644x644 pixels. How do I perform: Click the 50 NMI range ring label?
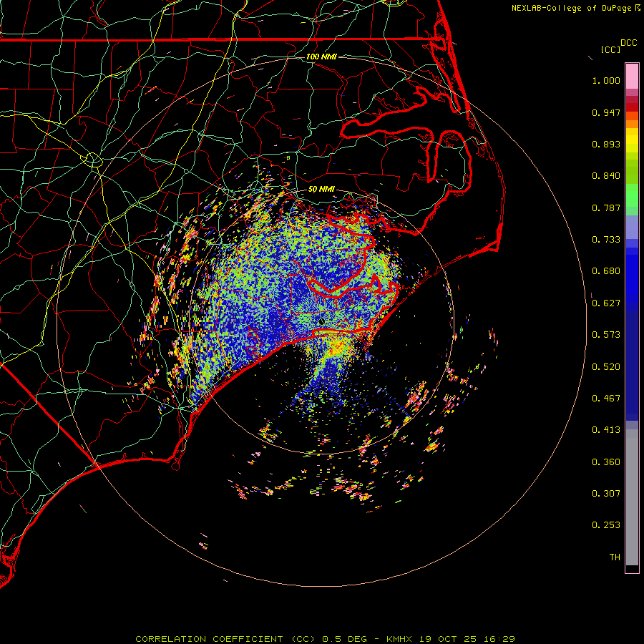(x=321, y=190)
